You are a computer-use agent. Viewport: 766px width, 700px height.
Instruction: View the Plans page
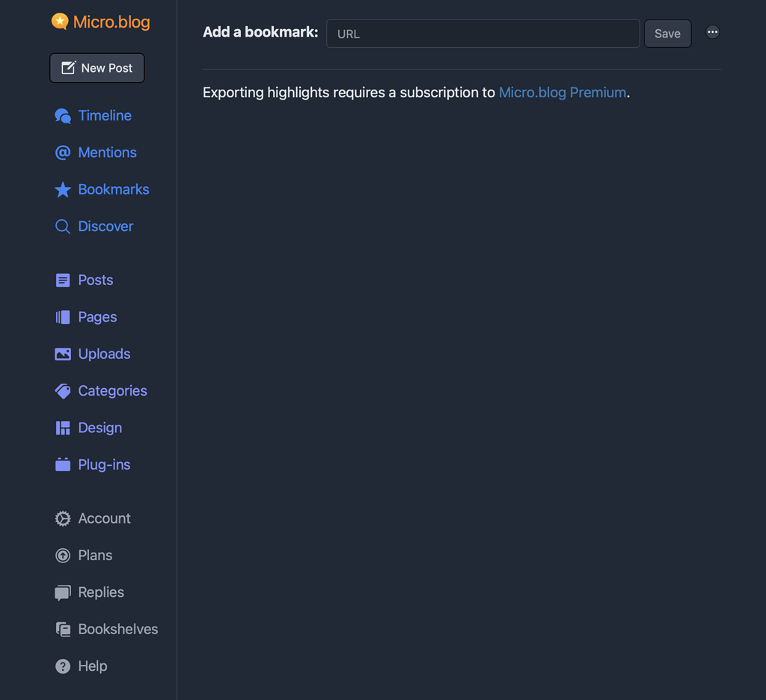tap(94, 555)
